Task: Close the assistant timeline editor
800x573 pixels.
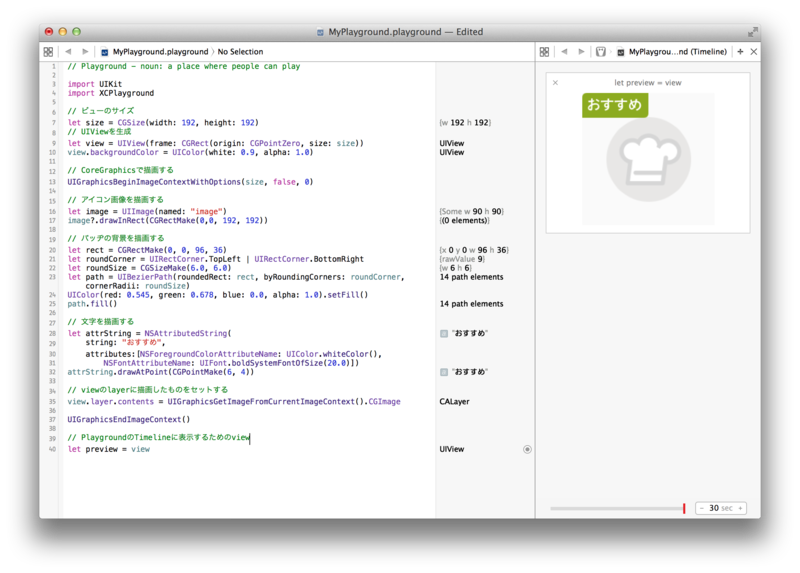Action: (x=754, y=52)
